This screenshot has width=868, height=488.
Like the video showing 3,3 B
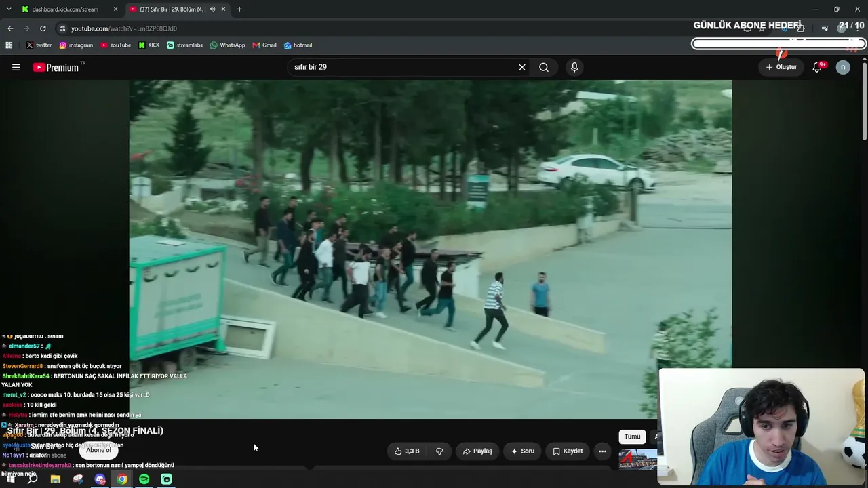[x=407, y=451]
